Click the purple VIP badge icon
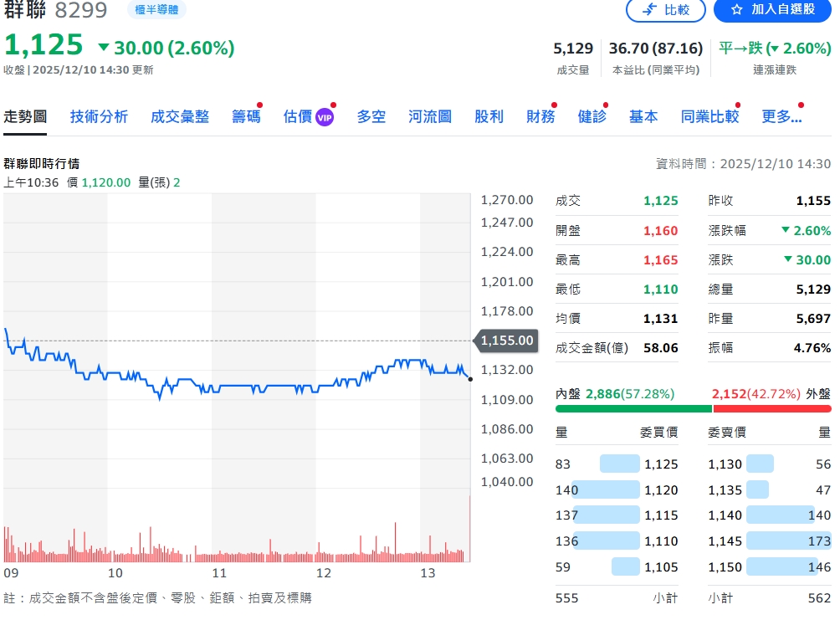This screenshot has height=620, width=840. [x=325, y=117]
